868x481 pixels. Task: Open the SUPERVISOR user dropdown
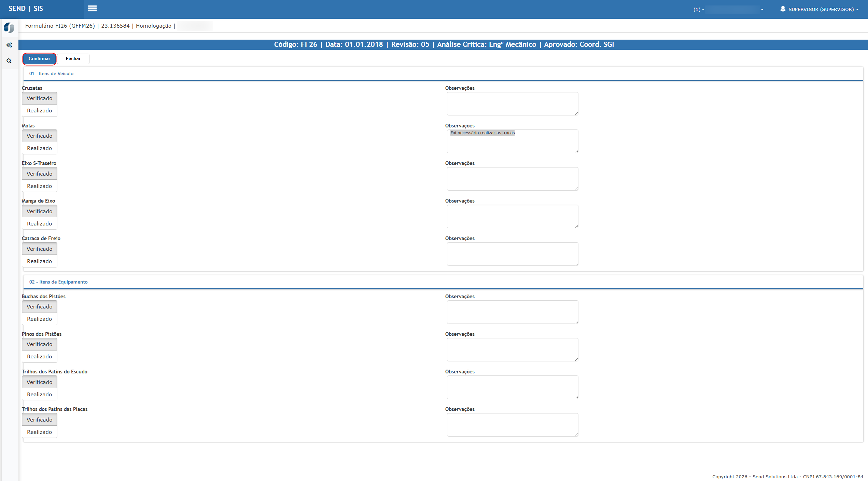coord(823,9)
